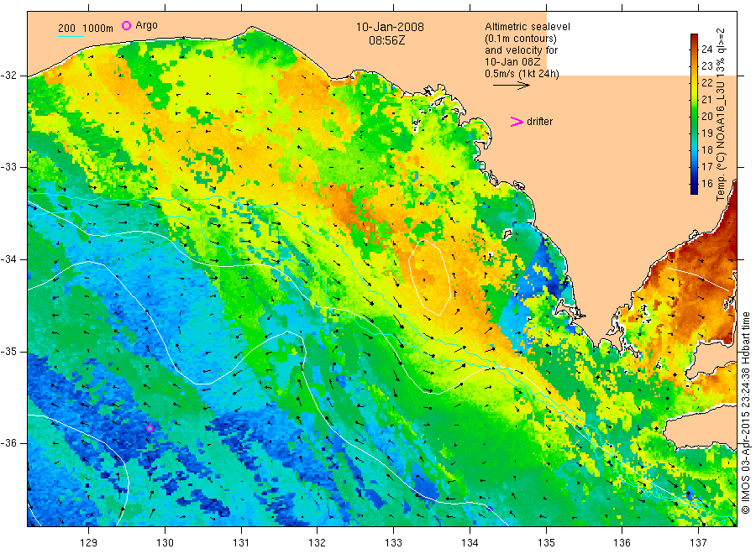The height and width of the screenshot is (554, 756).
Task: Click the cyan isobath legend line
Action: point(71,35)
